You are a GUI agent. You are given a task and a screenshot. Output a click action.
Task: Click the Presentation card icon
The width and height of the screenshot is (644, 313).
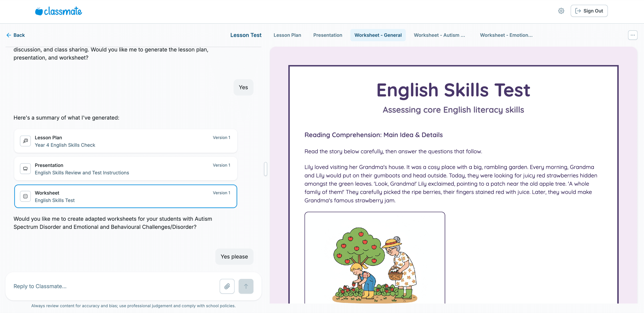(x=25, y=169)
